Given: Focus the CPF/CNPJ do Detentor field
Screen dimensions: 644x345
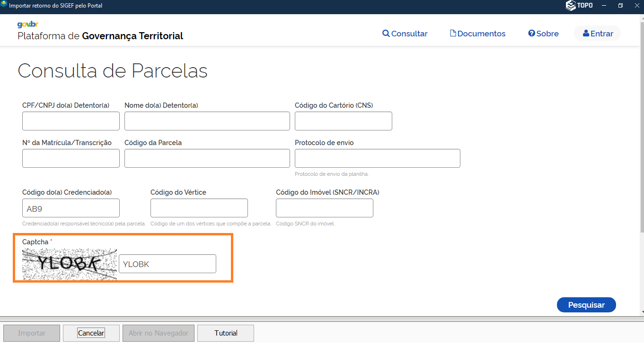Looking at the screenshot, I should coord(71,121).
